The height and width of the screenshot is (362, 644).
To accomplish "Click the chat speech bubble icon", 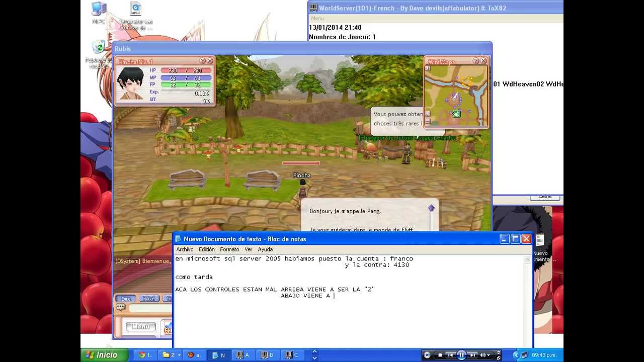I will [121, 307].
